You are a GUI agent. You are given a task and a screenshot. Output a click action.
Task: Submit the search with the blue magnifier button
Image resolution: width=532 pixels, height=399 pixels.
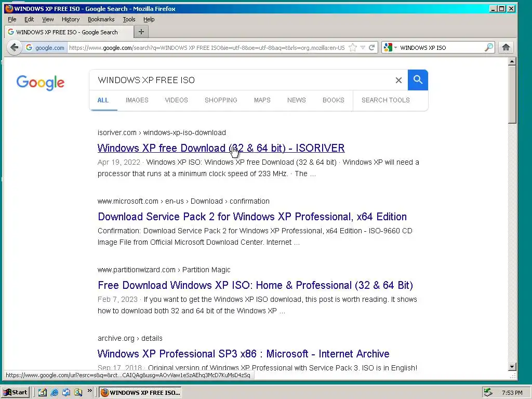pos(418,80)
